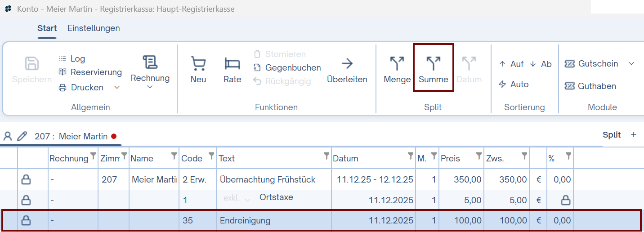Filter the Datum column
Viewport: 644px width, 232px height.
coord(411,156)
